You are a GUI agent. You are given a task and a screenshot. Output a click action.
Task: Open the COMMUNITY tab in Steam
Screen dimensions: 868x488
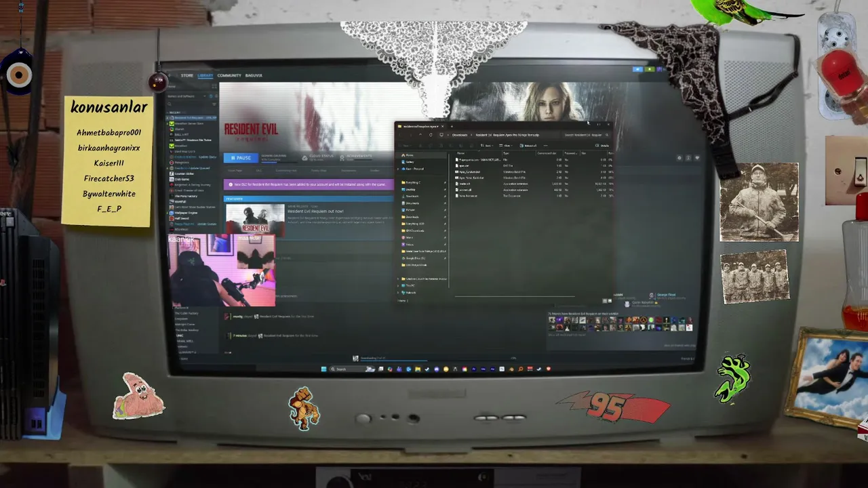pyautogui.click(x=229, y=75)
